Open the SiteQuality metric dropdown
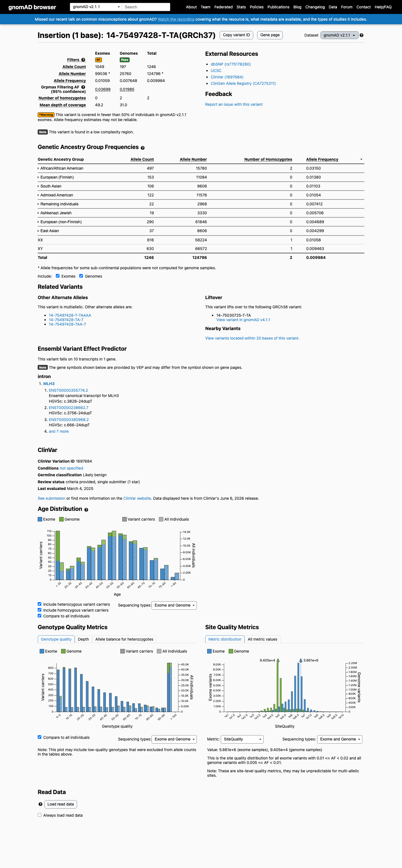 [242, 739]
